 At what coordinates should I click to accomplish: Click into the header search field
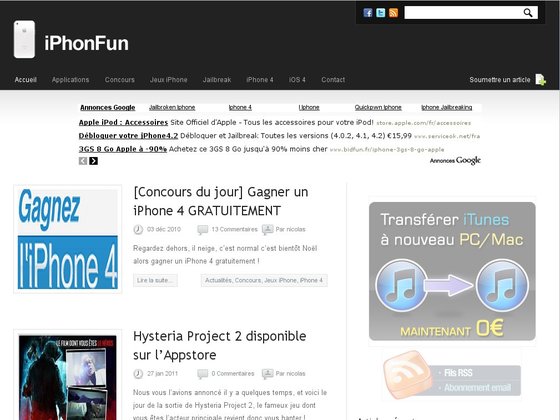coord(464,13)
